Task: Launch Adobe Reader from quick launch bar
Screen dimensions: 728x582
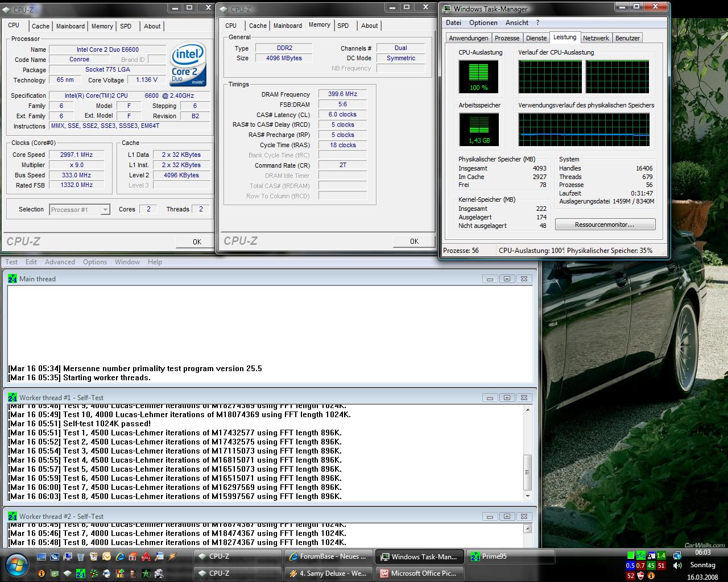Action: click(146, 557)
